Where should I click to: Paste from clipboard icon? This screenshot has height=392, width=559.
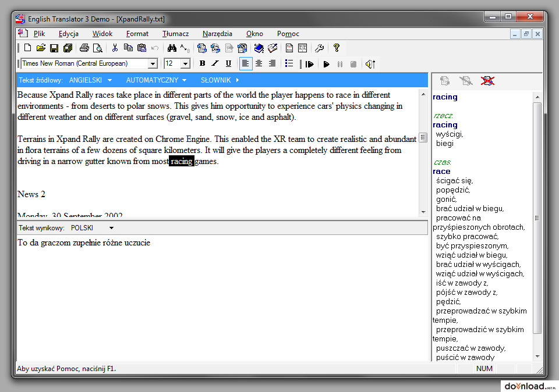pyautogui.click(x=141, y=48)
